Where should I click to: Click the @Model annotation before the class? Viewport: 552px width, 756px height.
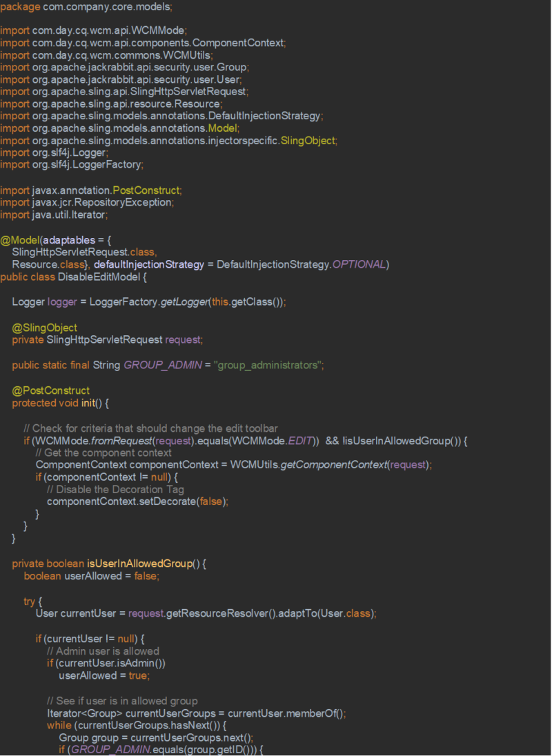(x=19, y=240)
